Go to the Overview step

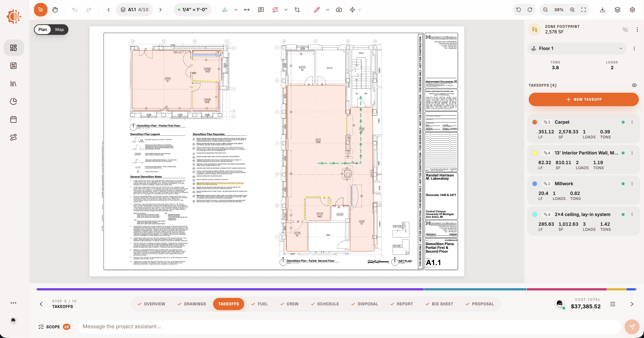click(x=151, y=304)
